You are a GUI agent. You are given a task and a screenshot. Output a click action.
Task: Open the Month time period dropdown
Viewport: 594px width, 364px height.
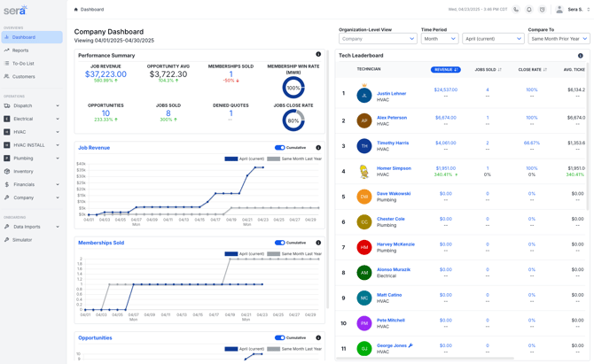click(440, 39)
